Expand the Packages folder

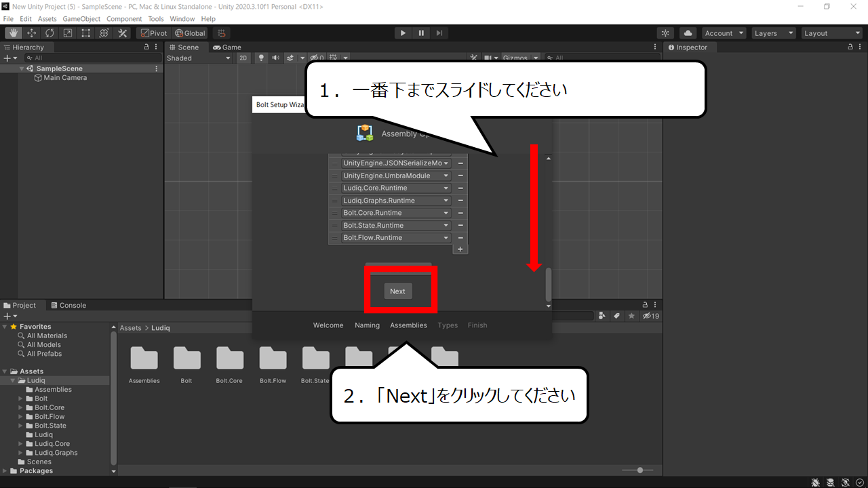[x=5, y=470]
